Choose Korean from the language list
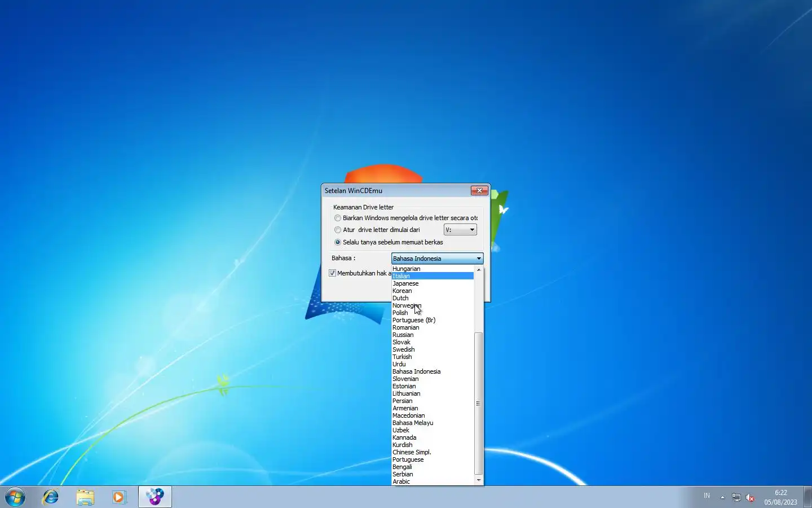This screenshot has height=508, width=812. pyautogui.click(x=433, y=291)
